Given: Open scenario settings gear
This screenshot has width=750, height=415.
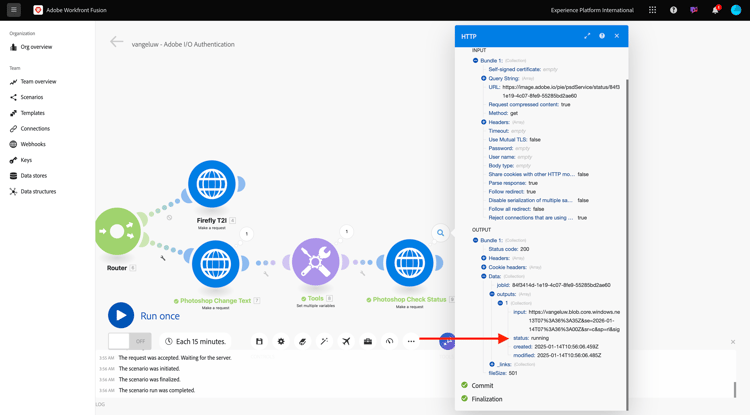Looking at the screenshot, I should click(x=281, y=341).
